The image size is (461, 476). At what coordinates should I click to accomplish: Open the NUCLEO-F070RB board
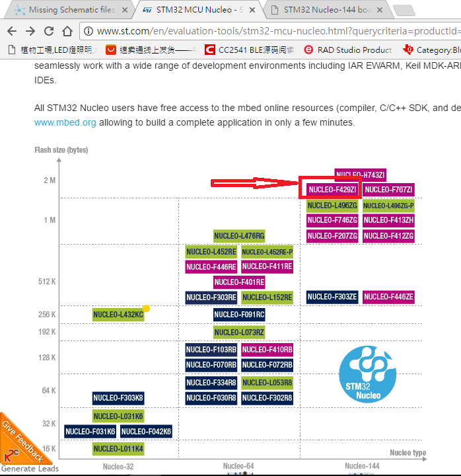tap(211, 365)
